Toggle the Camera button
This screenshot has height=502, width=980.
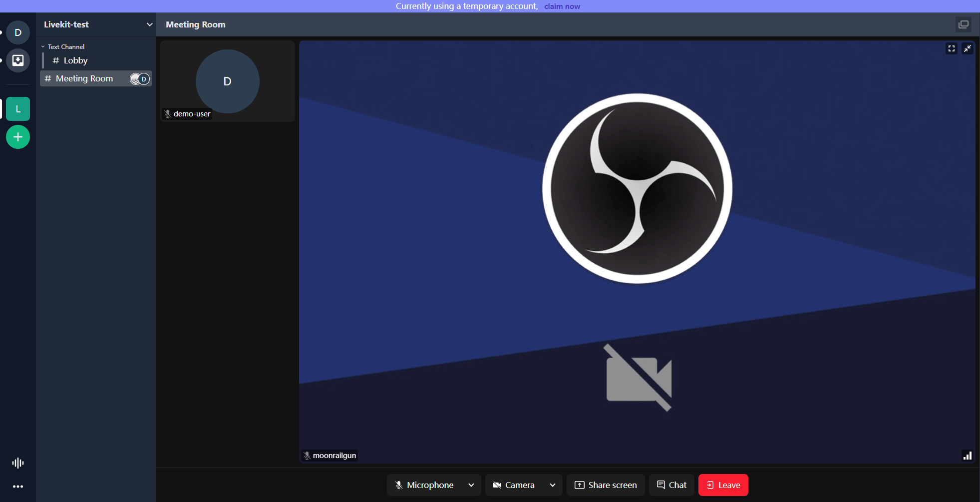pyautogui.click(x=514, y=485)
